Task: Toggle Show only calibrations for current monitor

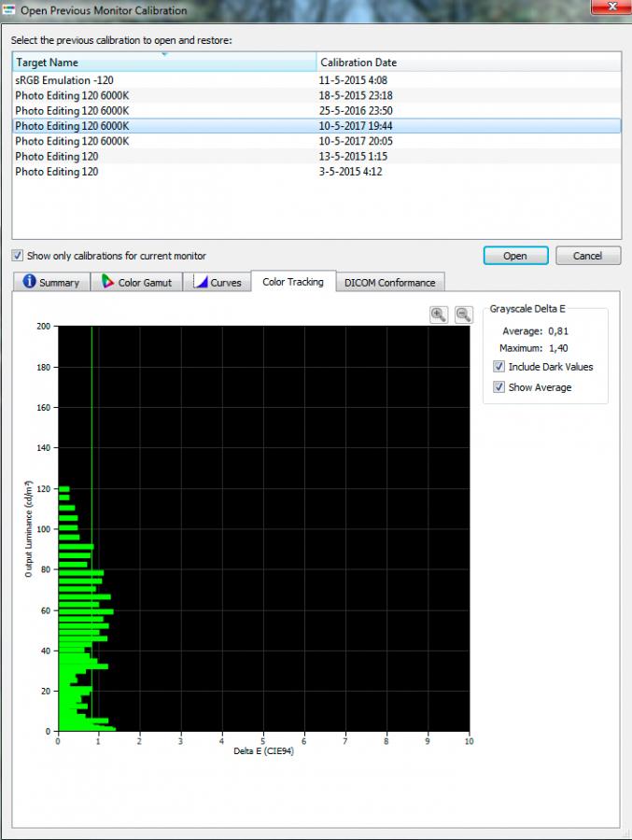Action: pyautogui.click(x=18, y=256)
